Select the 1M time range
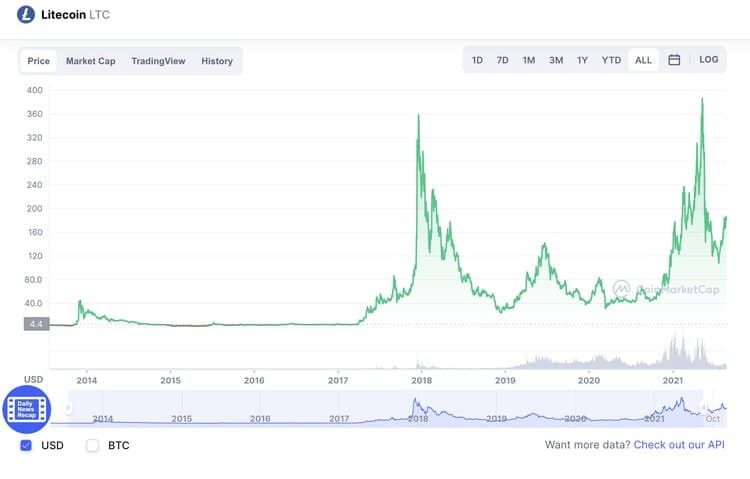 click(529, 60)
